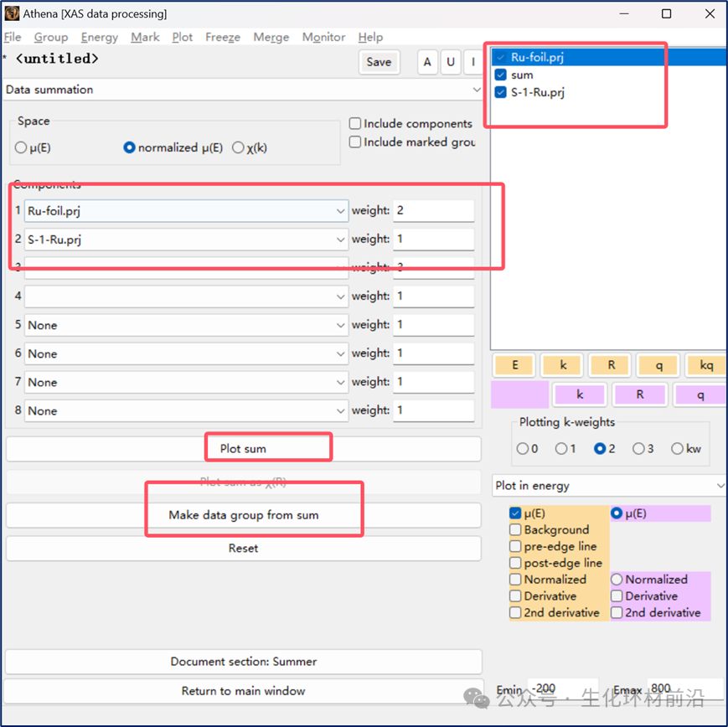This screenshot has height=727, width=728.
Task: Click the orange kq plot button
Action: click(706, 365)
